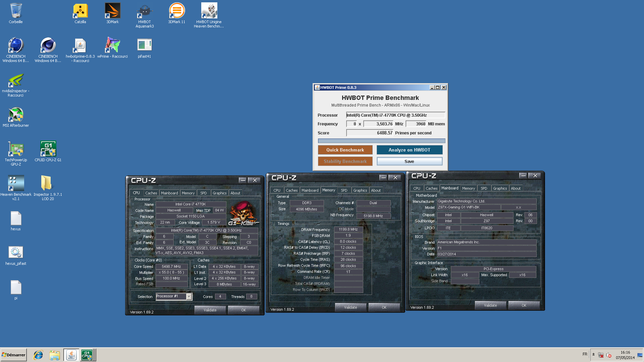Click the HWBOT Prime progress bar
644x362 pixels.
(x=381, y=141)
